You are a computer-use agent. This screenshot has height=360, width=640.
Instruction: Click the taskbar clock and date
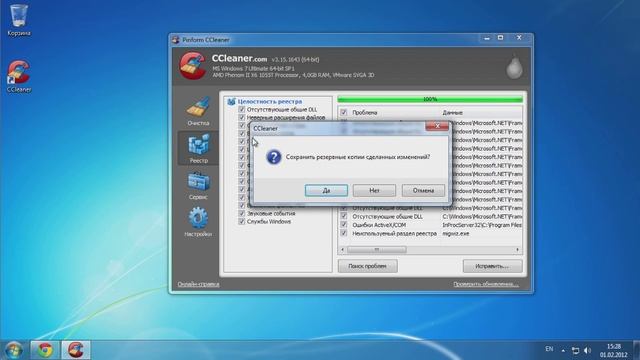pos(613,351)
